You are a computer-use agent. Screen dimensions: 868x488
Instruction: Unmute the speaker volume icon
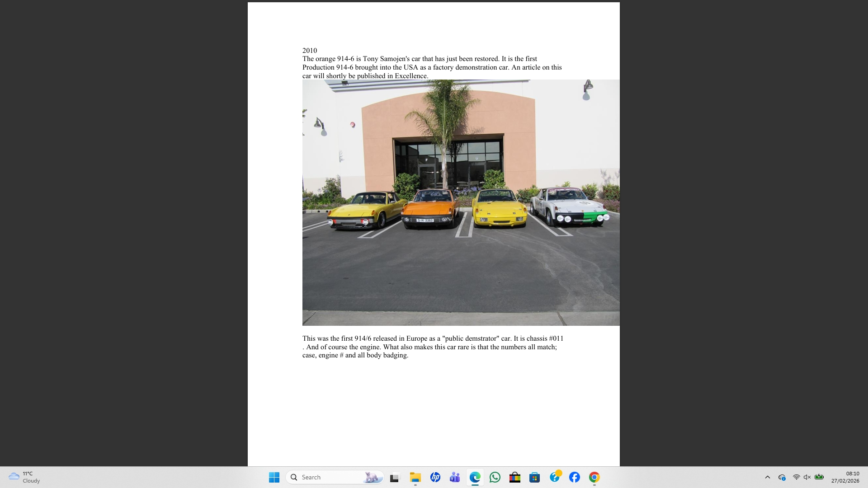807,477
